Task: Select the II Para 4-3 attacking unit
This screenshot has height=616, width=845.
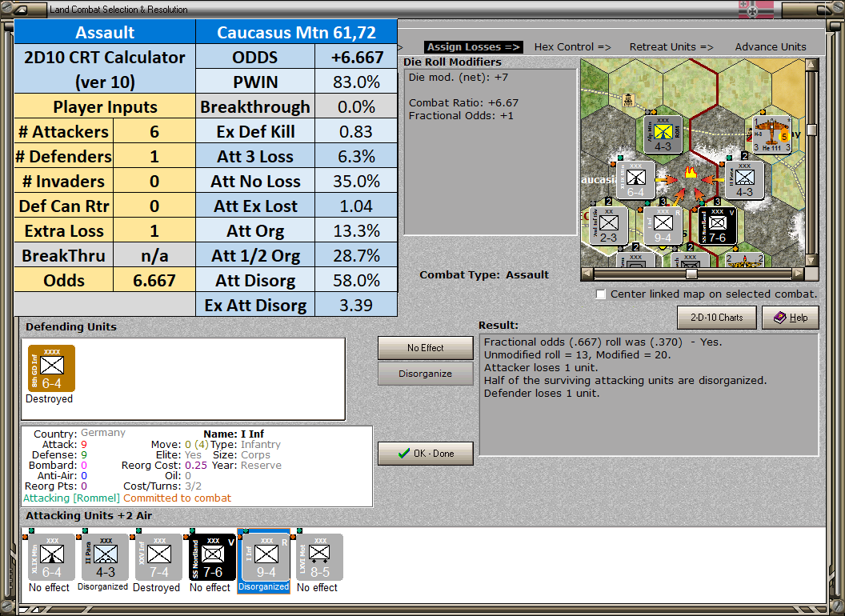Action: 105,557
